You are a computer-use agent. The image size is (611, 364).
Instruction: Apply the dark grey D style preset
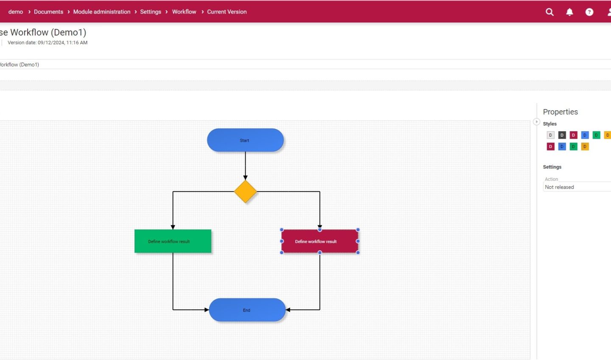pyautogui.click(x=562, y=134)
